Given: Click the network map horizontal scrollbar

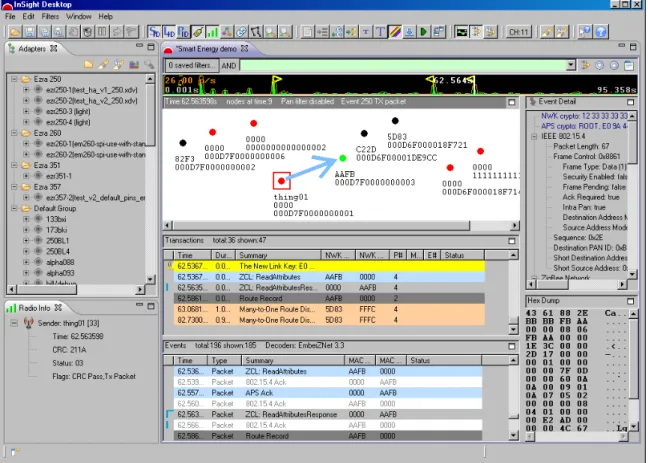Looking at the screenshot, I should pos(321,226).
